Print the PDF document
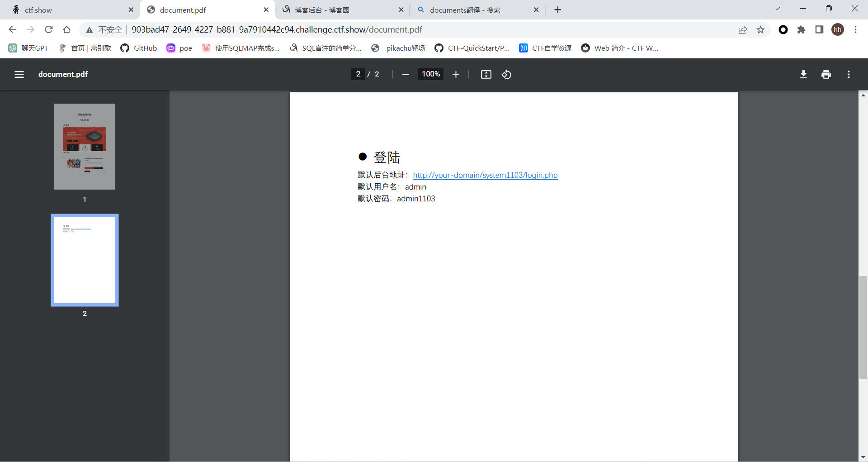 (826, 74)
